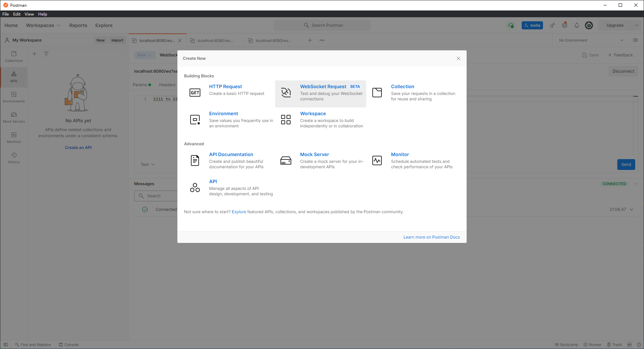The image size is (644, 349).
Task: Choose the Environment building block icon
Action: tap(195, 120)
